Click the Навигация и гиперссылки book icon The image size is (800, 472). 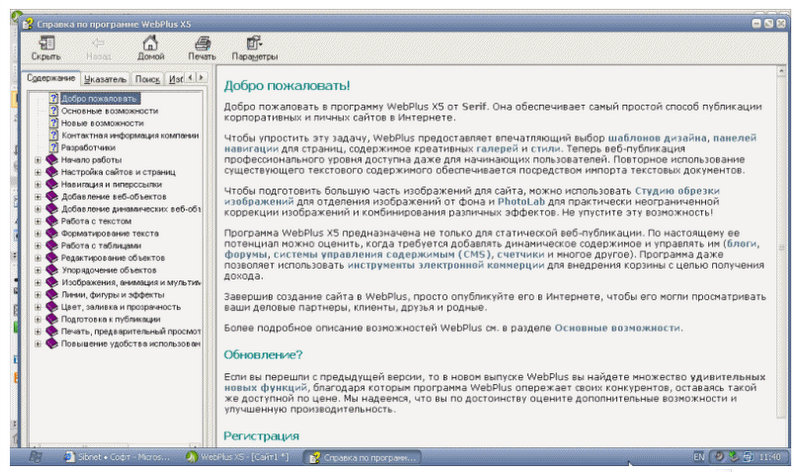[x=52, y=184]
